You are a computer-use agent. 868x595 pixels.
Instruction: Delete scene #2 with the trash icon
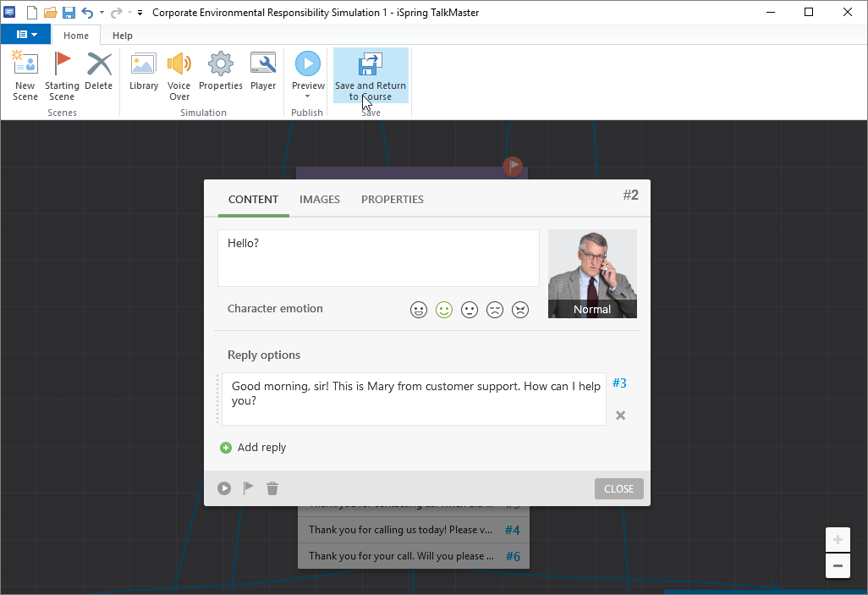(271, 488)
